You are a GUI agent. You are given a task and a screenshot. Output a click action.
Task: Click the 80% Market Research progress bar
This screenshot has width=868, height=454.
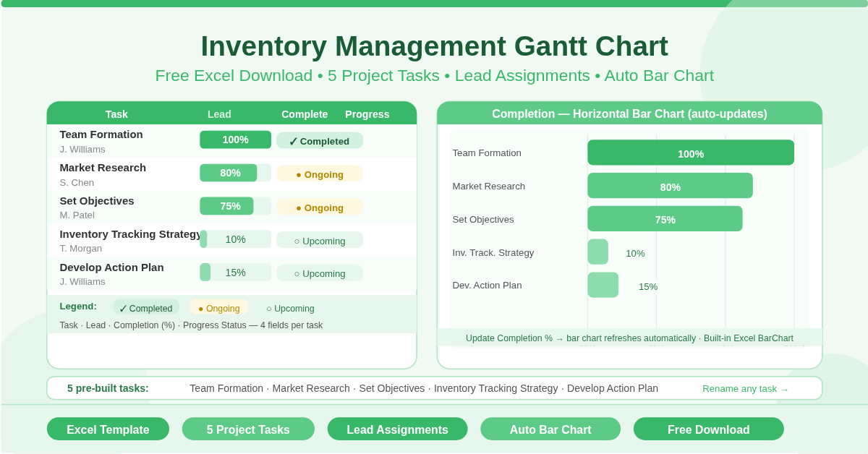click(671, 186)
